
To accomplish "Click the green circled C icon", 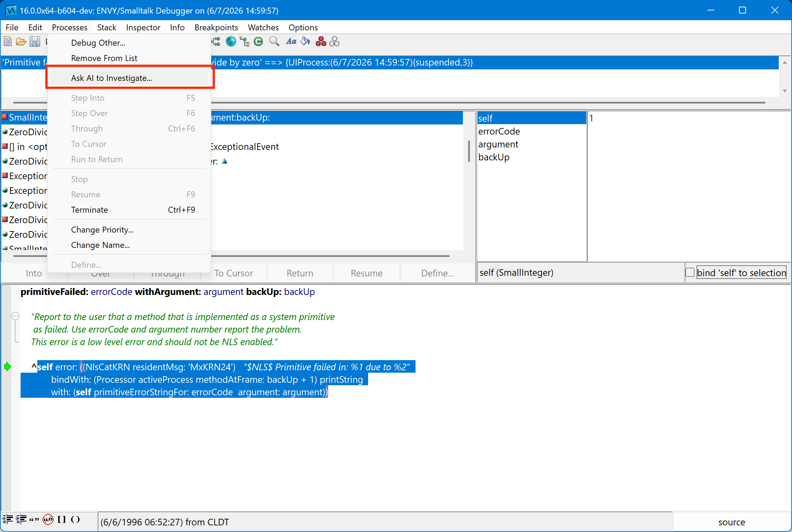I will coord(258,41).
